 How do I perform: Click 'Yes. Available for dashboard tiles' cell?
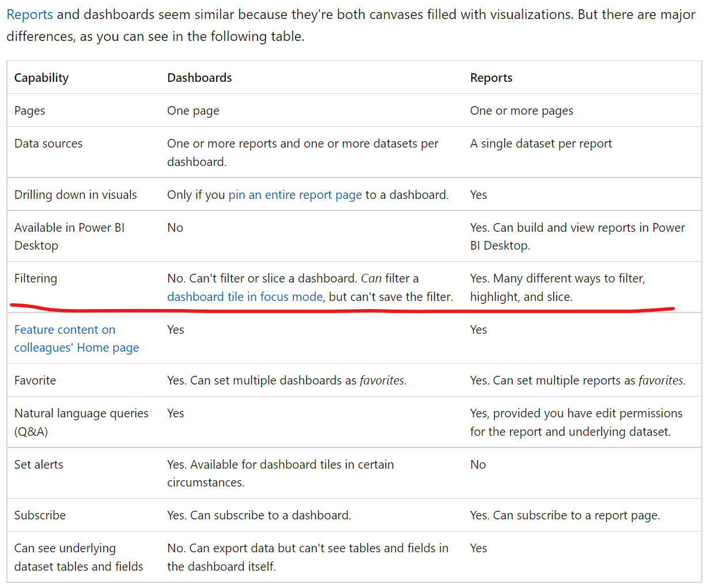pos(281,473)
